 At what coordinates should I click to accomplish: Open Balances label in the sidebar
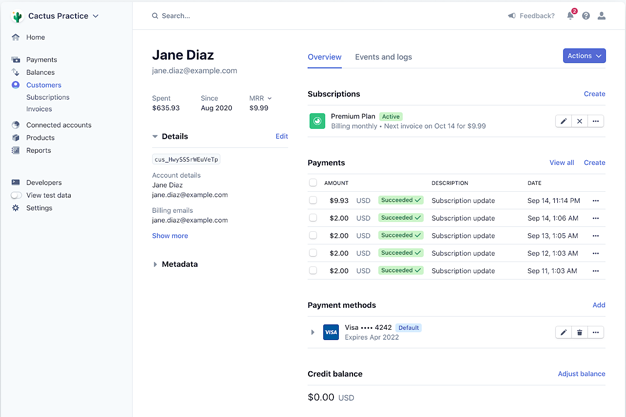coord(40,72)
